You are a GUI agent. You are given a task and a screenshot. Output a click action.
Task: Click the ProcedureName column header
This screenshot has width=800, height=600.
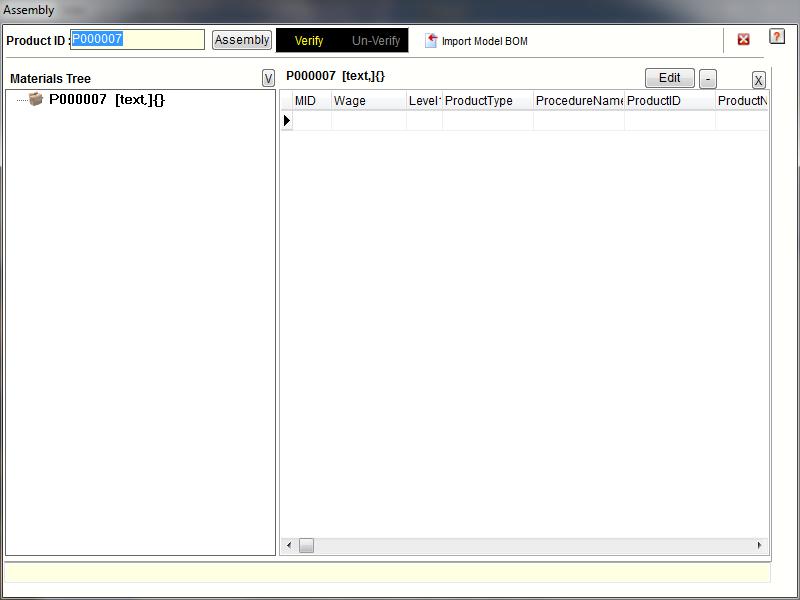point(579,101)
